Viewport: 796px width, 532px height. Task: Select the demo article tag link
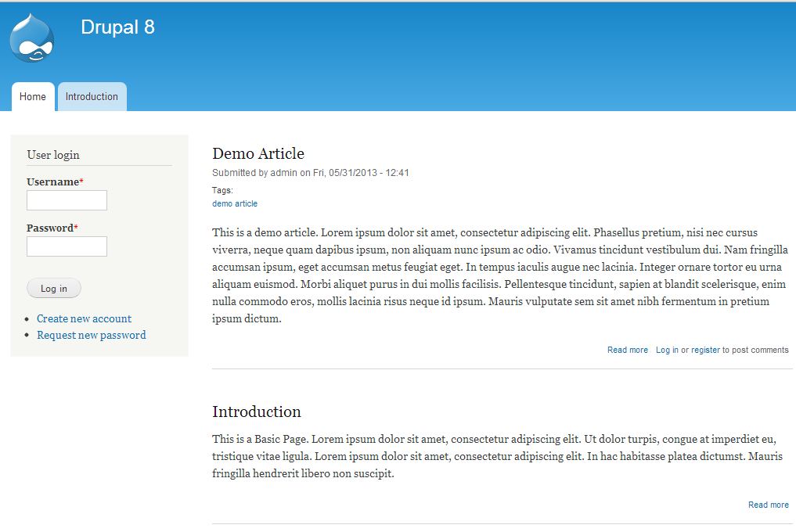coord(235,203)
